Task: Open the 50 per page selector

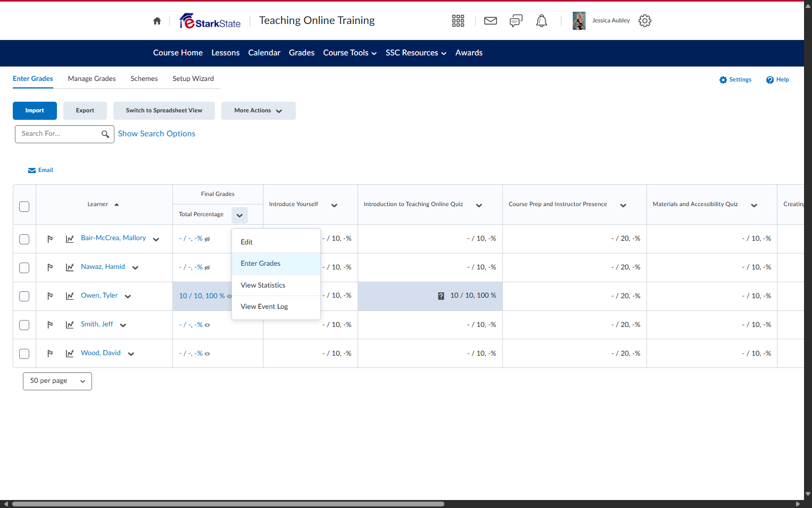Action: click(x=57, y=381)
